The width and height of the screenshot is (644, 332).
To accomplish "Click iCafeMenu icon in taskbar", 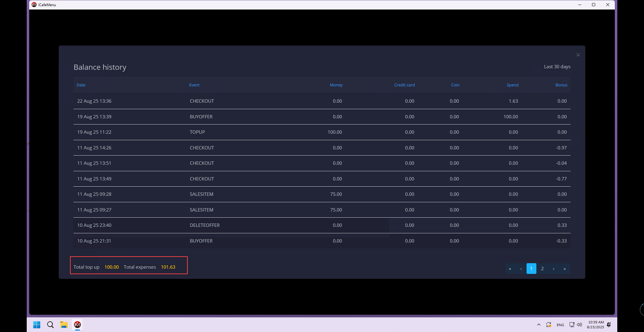I will point(77,325).
